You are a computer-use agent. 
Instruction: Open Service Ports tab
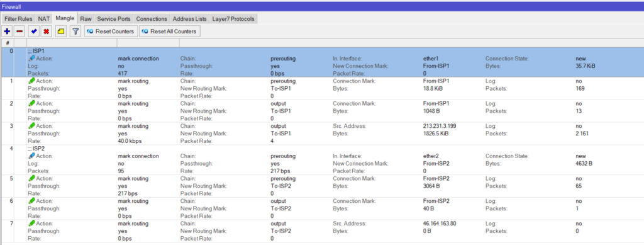click(x=114, y=19)
